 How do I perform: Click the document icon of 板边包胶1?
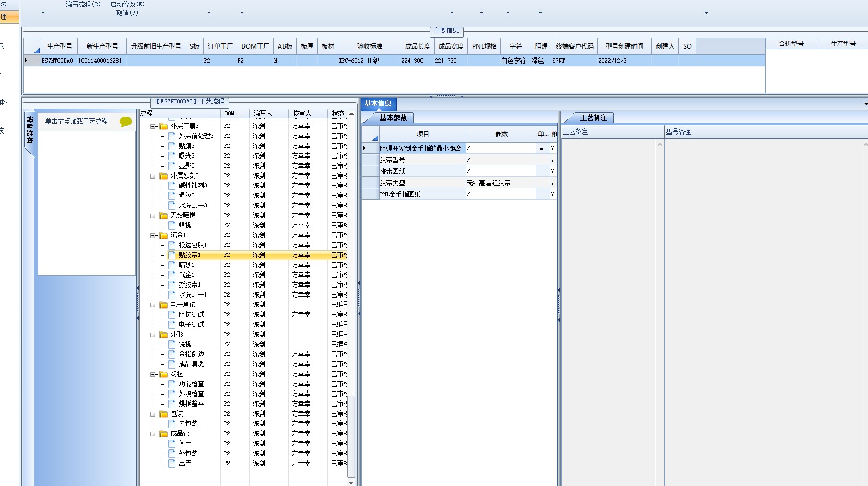click(172, 245)
